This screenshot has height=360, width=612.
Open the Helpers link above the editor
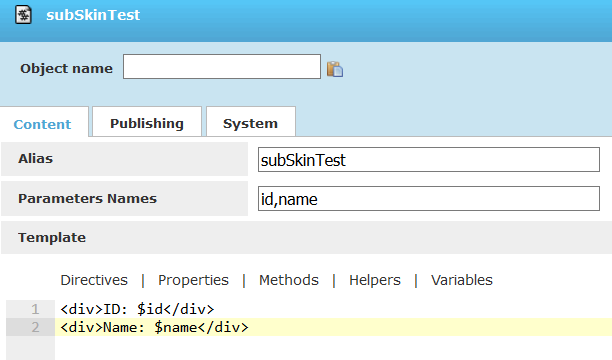[375, 280]
